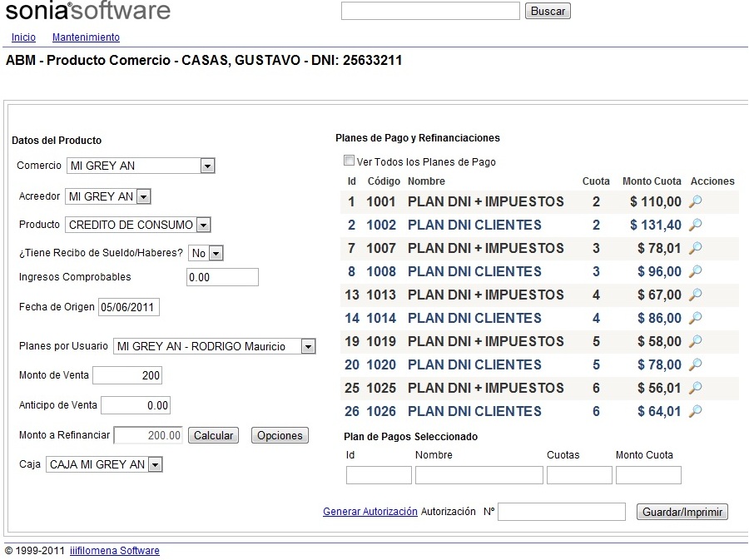Click selected plan Id field

[x=379, y=475]
